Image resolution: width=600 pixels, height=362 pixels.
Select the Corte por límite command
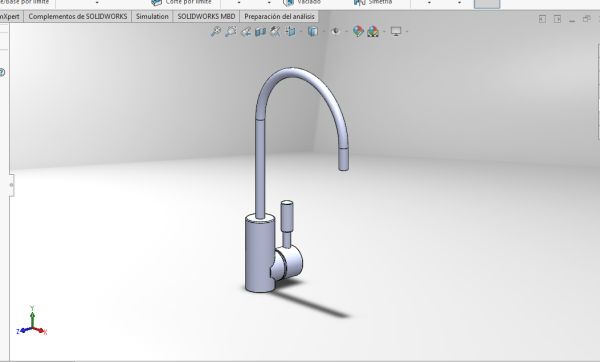(181, 2)
